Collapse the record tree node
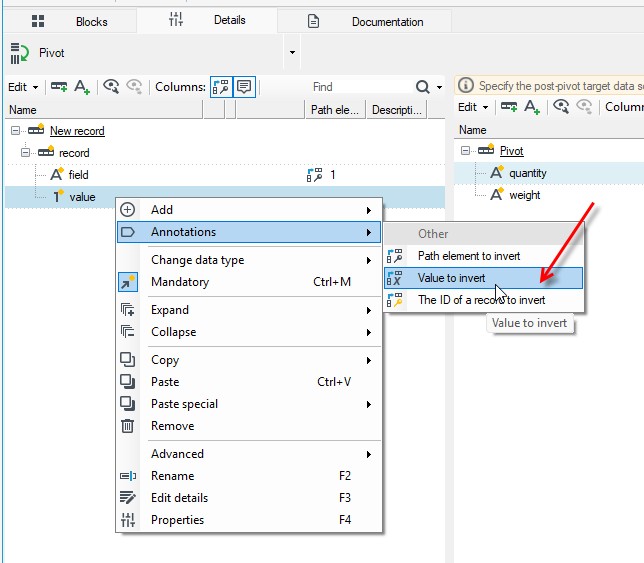The height and width of the screenshot is (563, 644). click(x=25, y=153)
